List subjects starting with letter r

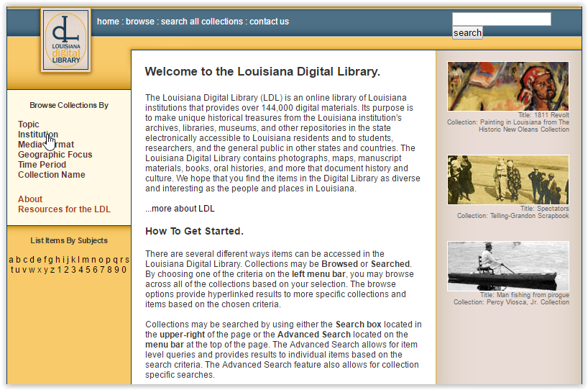(122, 260)
